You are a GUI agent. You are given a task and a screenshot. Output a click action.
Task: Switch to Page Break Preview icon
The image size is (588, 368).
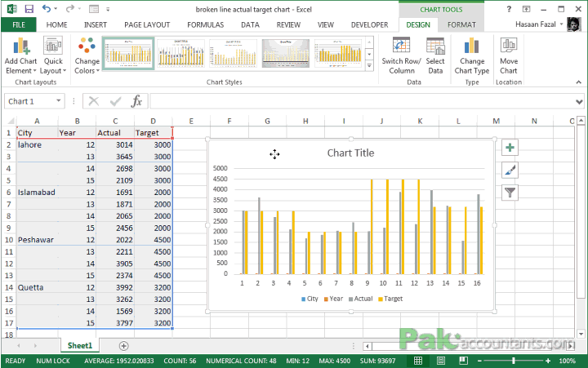(464, 361)
